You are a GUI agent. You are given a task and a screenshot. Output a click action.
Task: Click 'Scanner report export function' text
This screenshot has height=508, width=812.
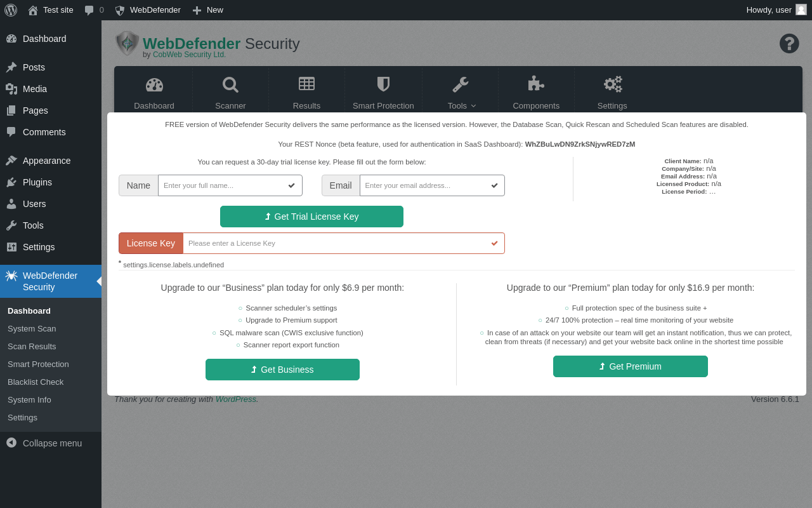[291, 345]
